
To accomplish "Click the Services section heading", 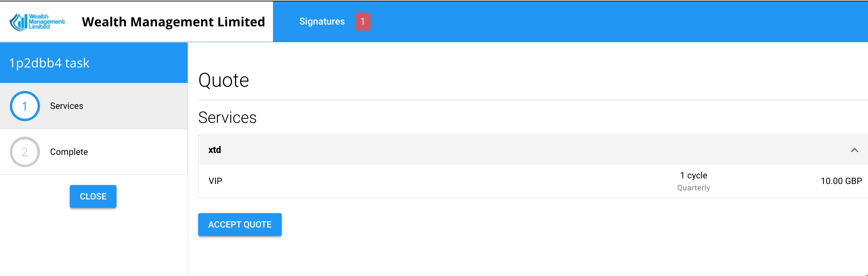I will 227,118.
